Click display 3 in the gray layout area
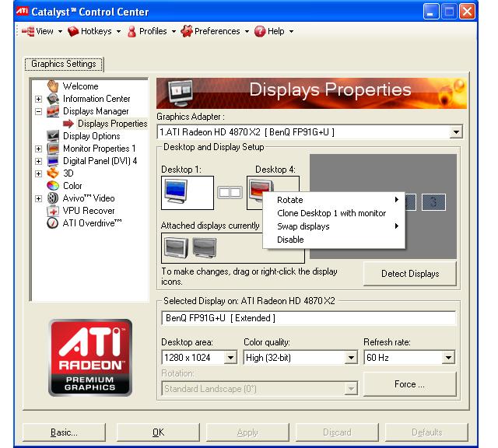 coord(433,202)
